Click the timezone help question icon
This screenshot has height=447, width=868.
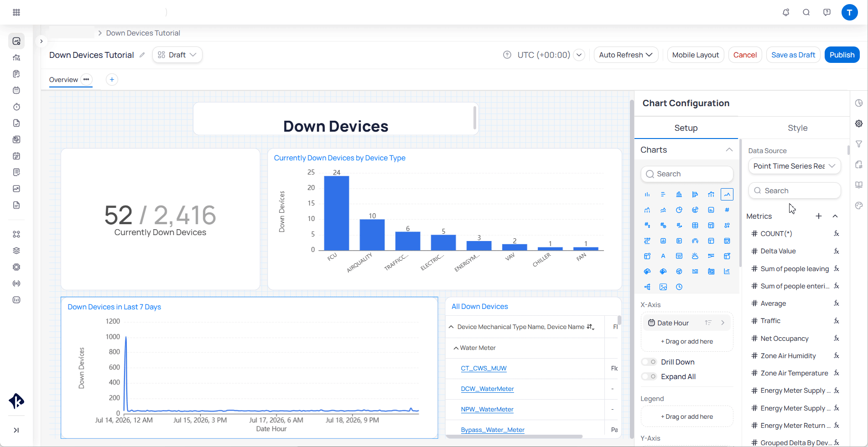[x=507, y=55]
